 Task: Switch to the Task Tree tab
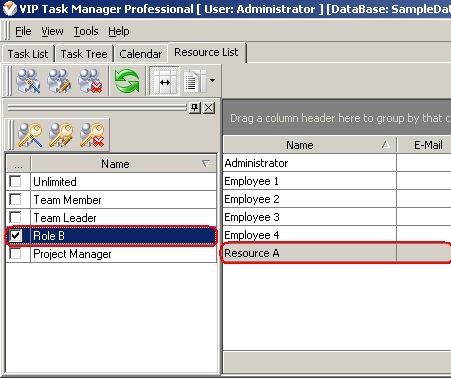84,54
